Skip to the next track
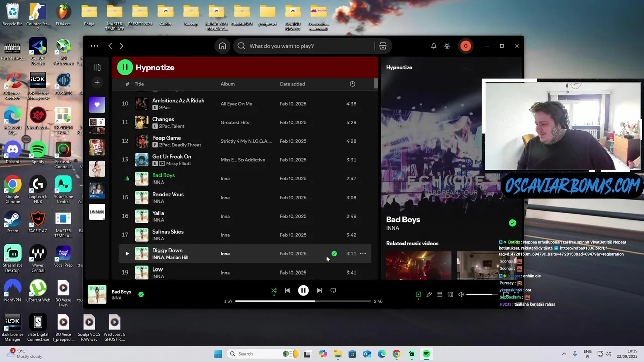 (319, 290)
